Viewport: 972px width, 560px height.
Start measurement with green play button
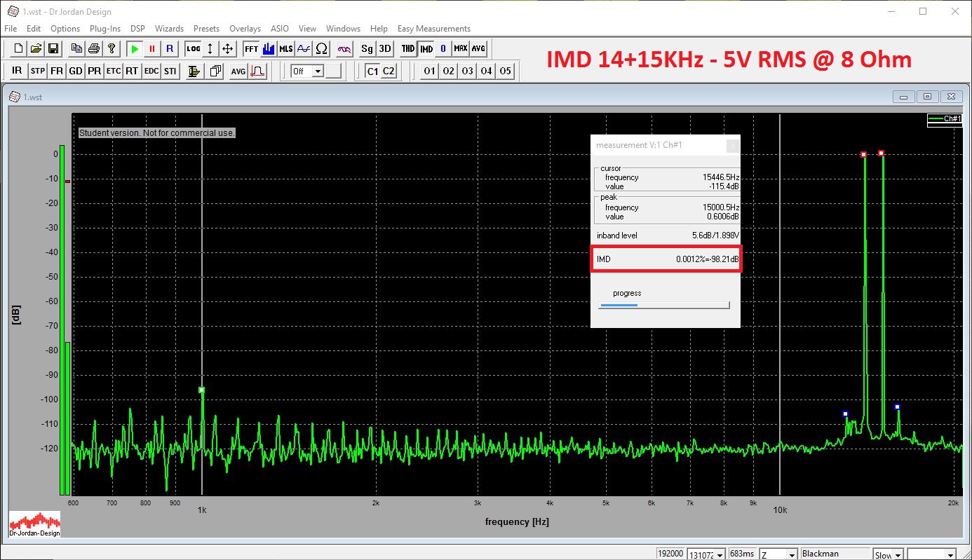(x=135, y=49)
